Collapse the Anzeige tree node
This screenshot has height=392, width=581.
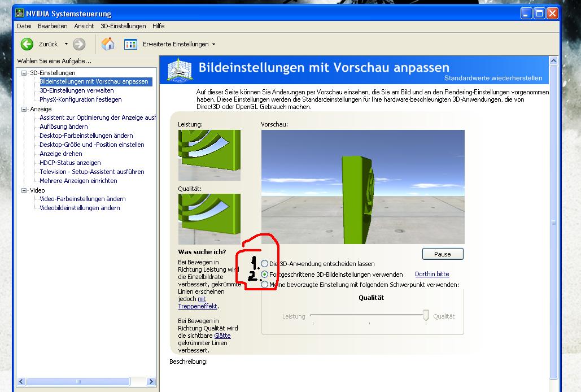pos(24,109)
